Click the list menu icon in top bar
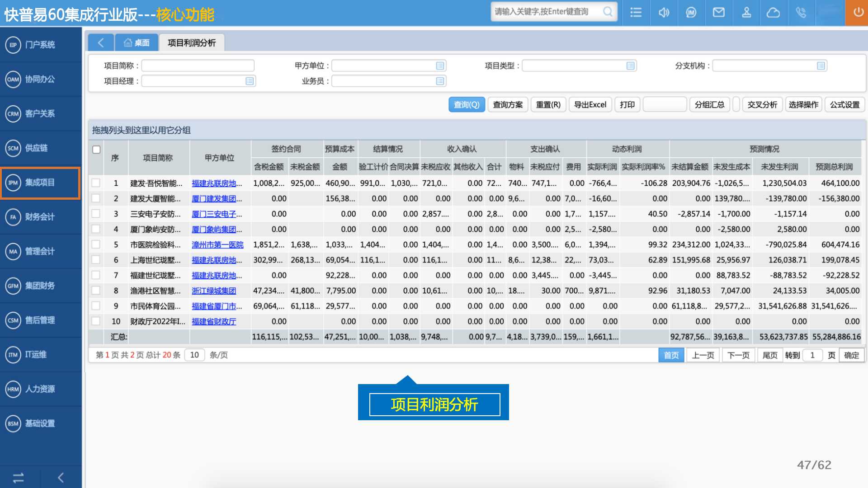Viewport: 868px width, 488px height. tap(636, 13)
